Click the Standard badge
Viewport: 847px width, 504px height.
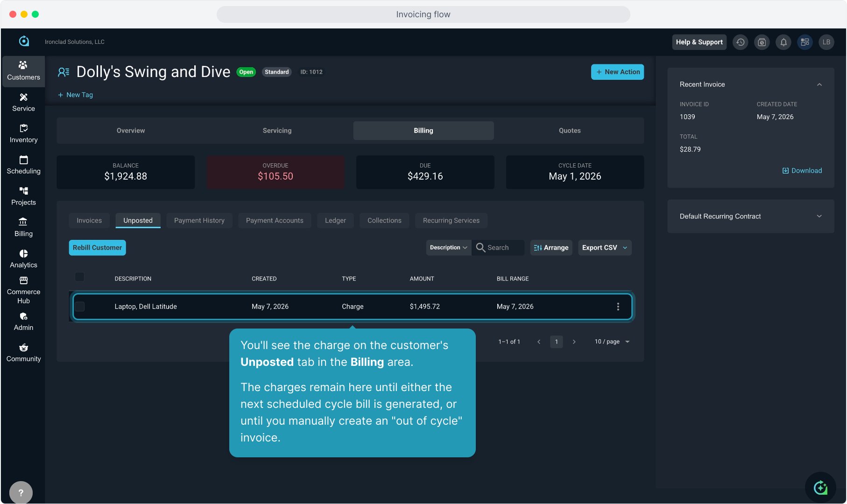point(276,72)
